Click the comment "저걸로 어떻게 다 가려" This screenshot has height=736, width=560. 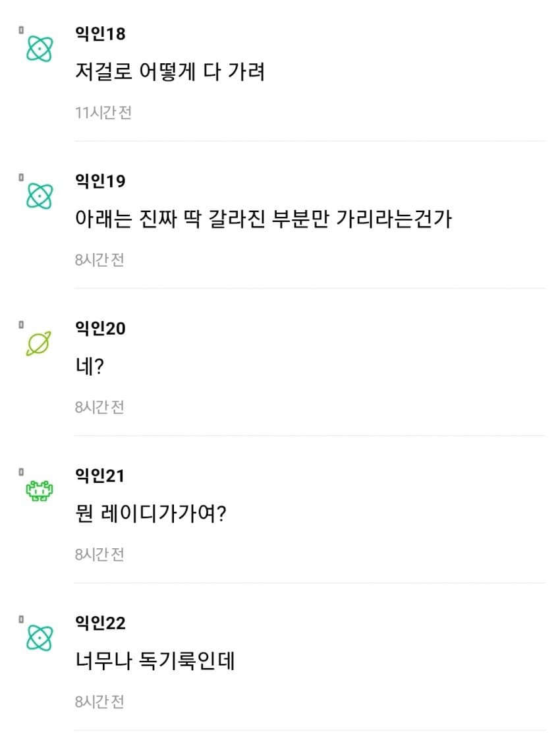click(x=170, y=71)
